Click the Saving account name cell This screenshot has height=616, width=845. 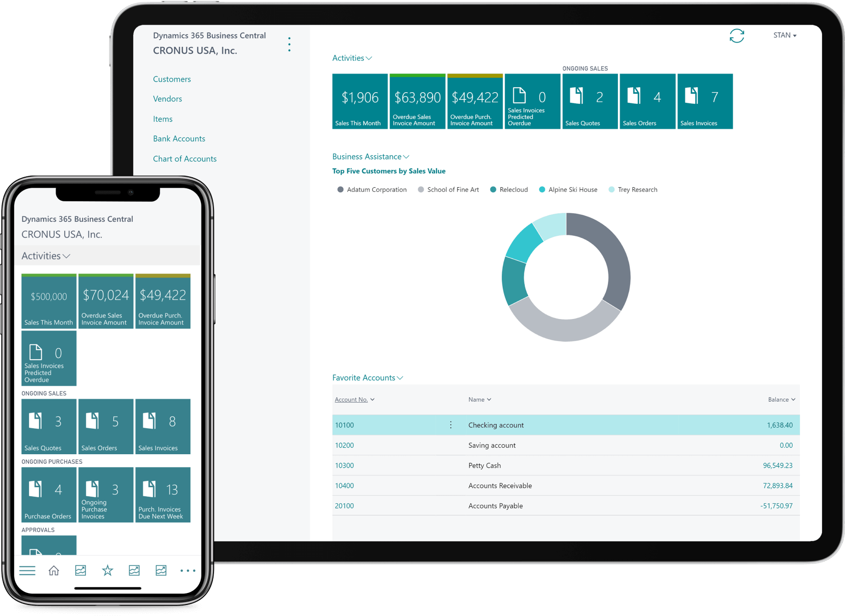pos(492,445)
